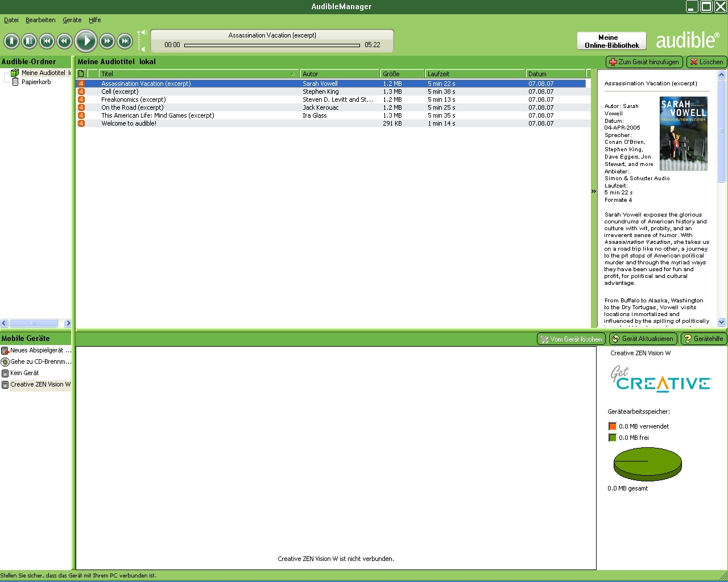Viewport: 728px width, 582px height.
Task: Open the Geräte menu
Action: click(x=72, y=20)
